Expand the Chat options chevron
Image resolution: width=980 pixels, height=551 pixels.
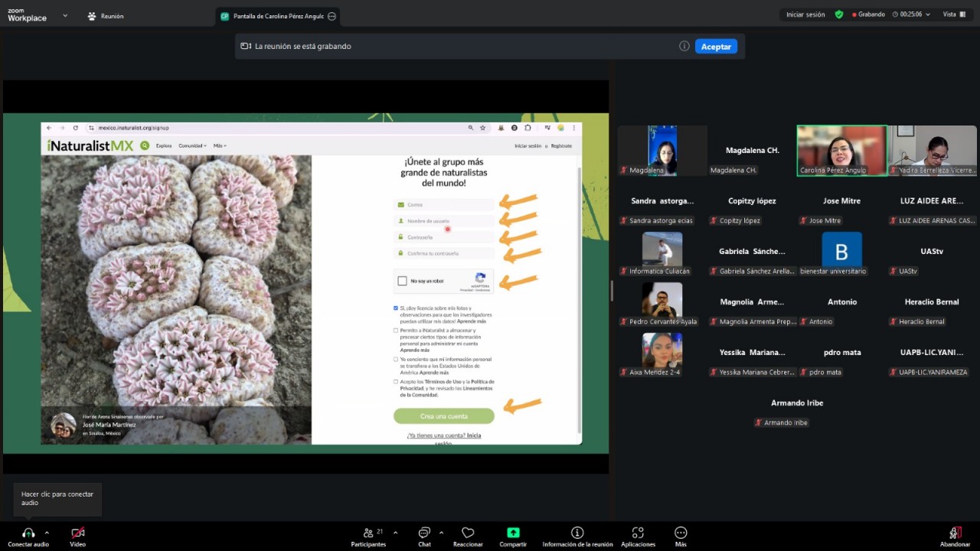pos(441,532)
